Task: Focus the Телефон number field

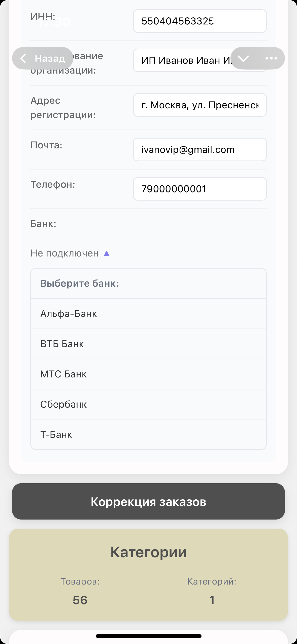Action: click(x=200, y=189)
